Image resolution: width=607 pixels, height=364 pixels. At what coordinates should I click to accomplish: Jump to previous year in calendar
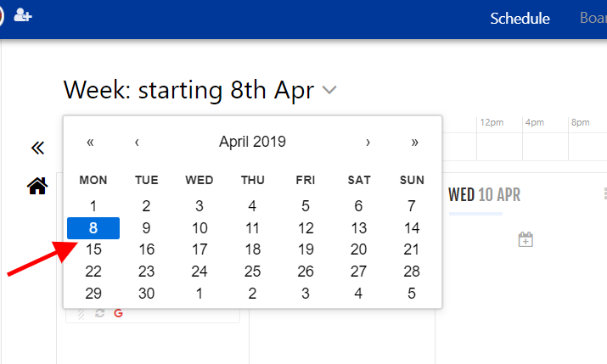click(90, 142)
